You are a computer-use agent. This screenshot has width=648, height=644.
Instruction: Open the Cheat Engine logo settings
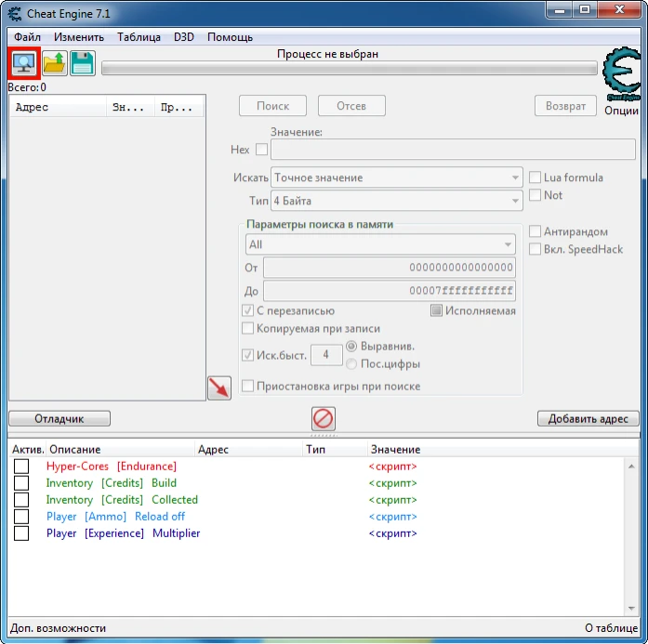622,74
